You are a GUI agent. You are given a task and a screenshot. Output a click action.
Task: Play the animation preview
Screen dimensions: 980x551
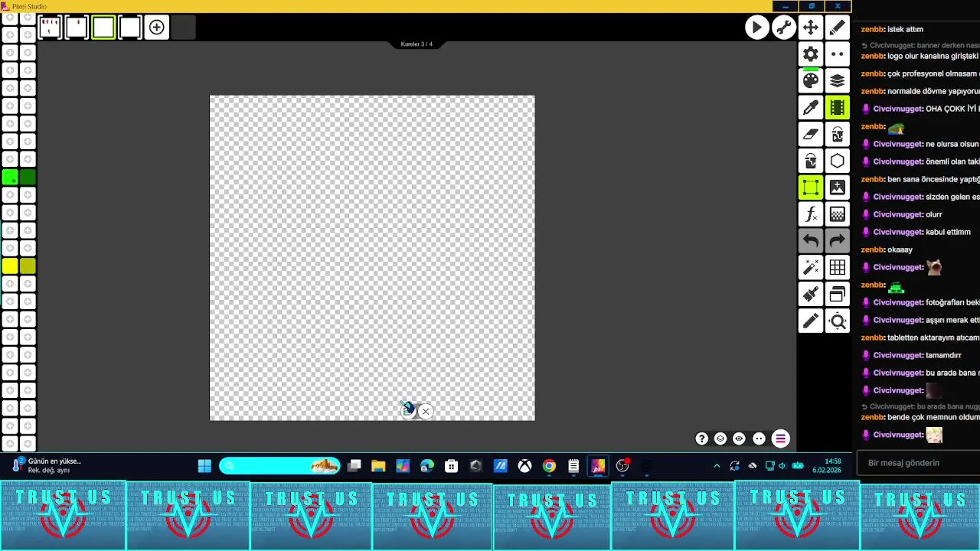pyautogui.click(x=756, y=28)
